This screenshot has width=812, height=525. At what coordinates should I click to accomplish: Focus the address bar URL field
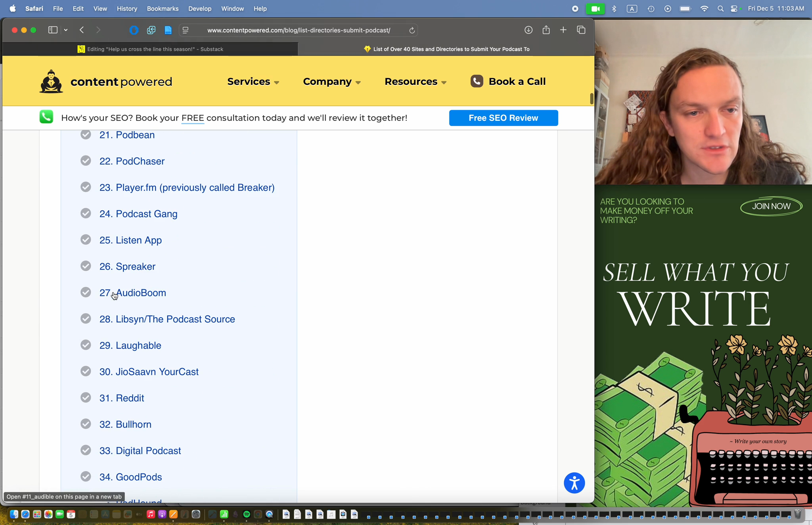click(299, 30)
